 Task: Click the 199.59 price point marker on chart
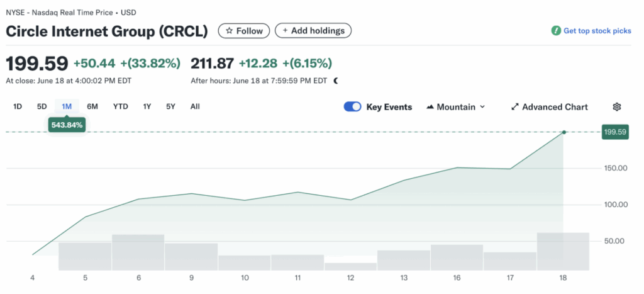pyautogui.click(x=564, y=132)
